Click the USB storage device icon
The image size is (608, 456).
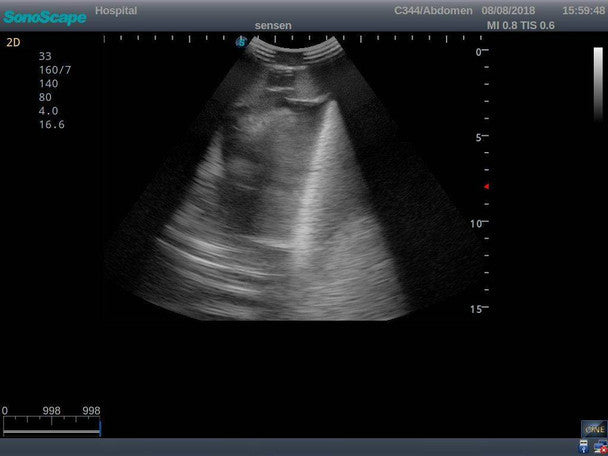[x=583, y=447]
